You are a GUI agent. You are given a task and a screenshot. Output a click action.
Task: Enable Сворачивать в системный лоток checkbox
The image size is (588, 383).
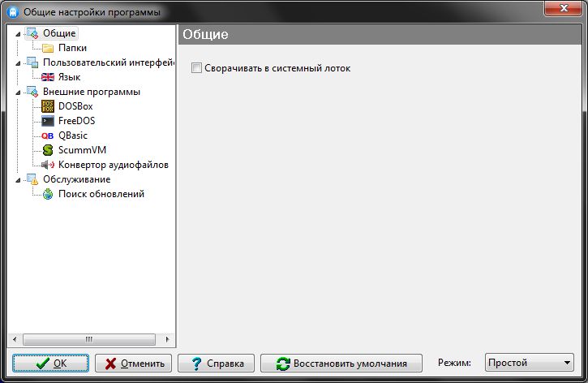196,68
